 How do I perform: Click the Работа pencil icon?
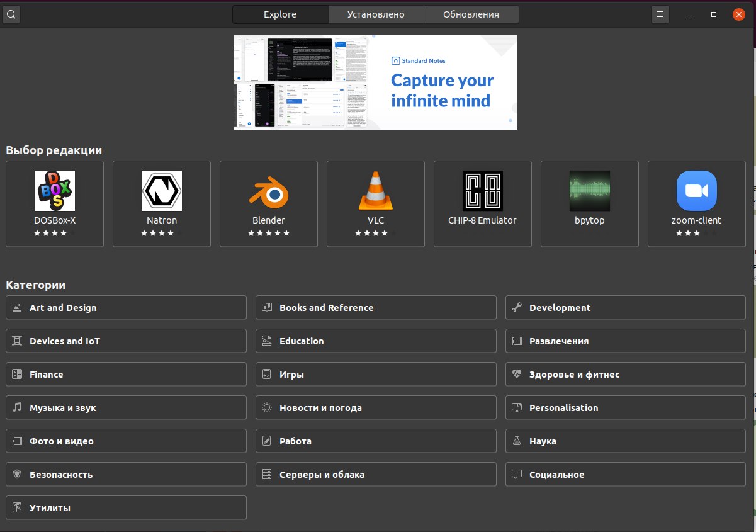coord(267,441)
